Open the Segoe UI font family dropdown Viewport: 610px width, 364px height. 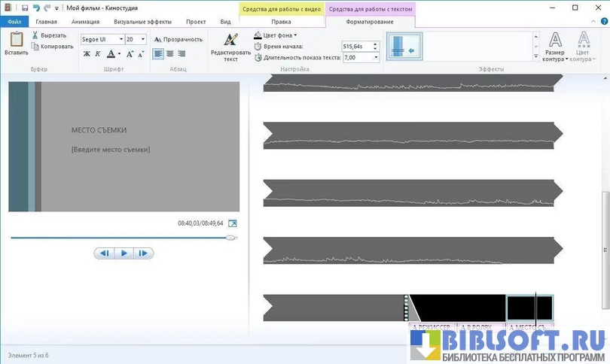point(120,39)
